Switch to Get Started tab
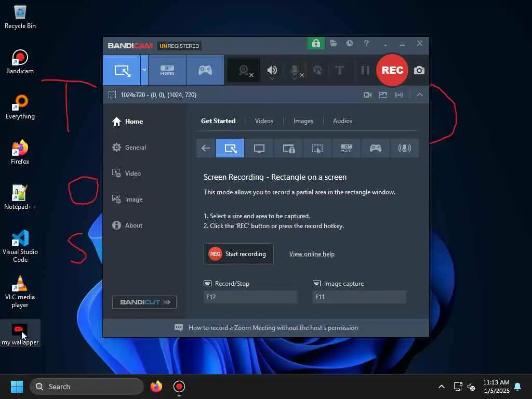 coord(218,121)
